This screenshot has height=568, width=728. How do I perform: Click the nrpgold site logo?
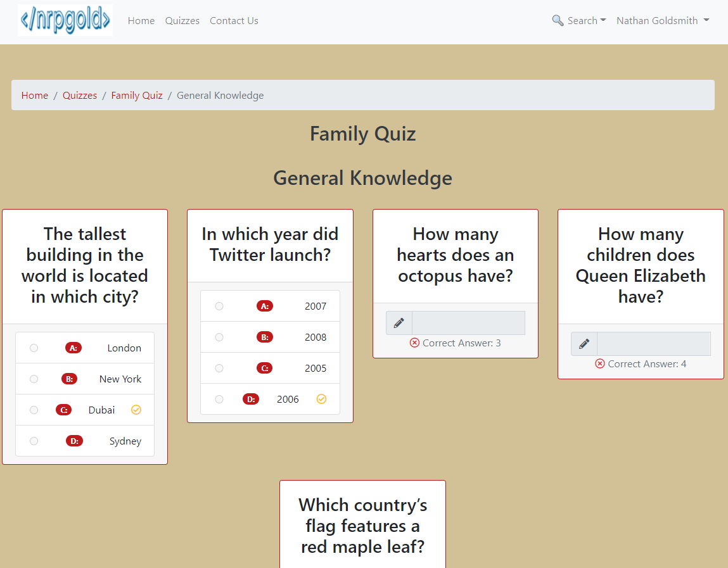point(65,20)
